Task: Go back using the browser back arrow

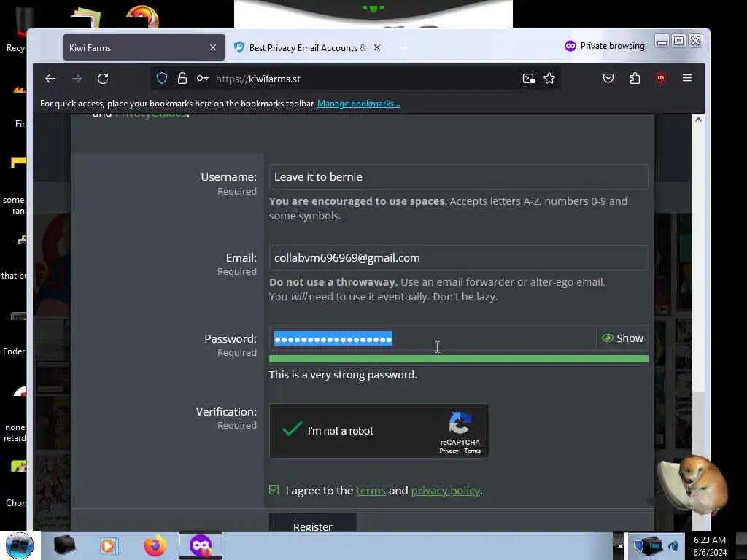Action: click(50, 79)
